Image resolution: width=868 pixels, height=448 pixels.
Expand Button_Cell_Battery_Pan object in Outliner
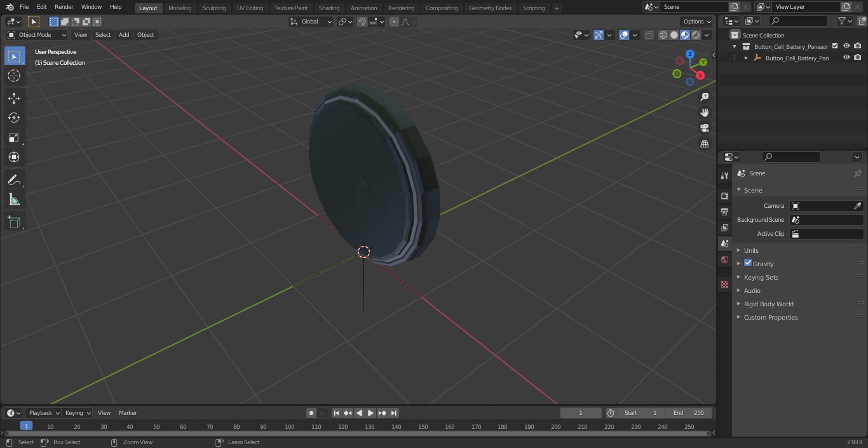pos(746,58)
